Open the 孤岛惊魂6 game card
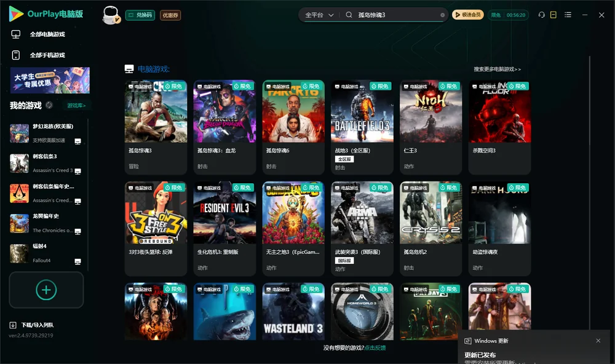Image resolution: width=615 pixels, height=364 pixels. [293, 127]
